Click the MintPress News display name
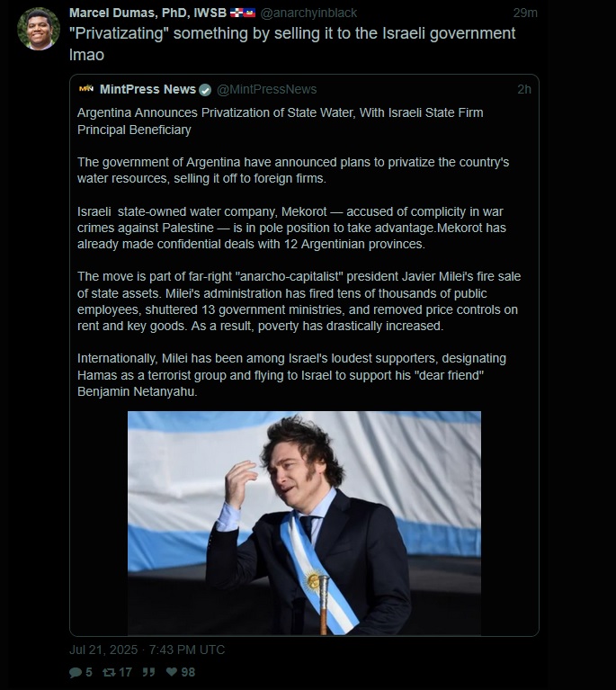 pyautogui.click(x=147, y=89)
